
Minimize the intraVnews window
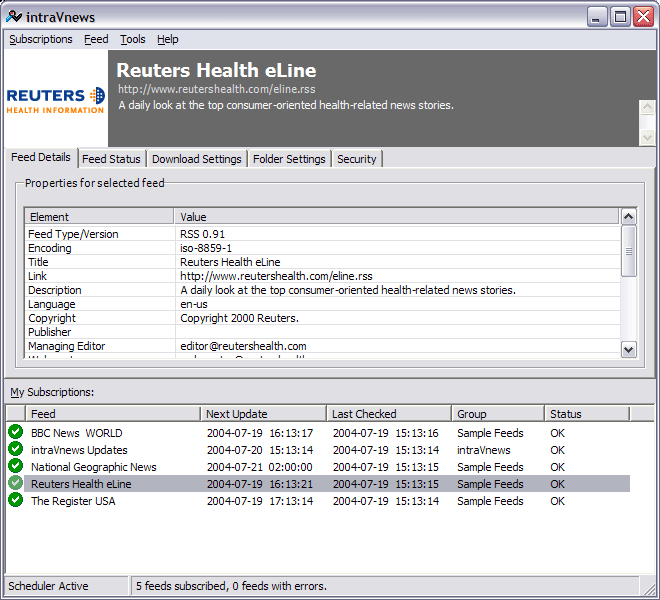coord(596,17)
